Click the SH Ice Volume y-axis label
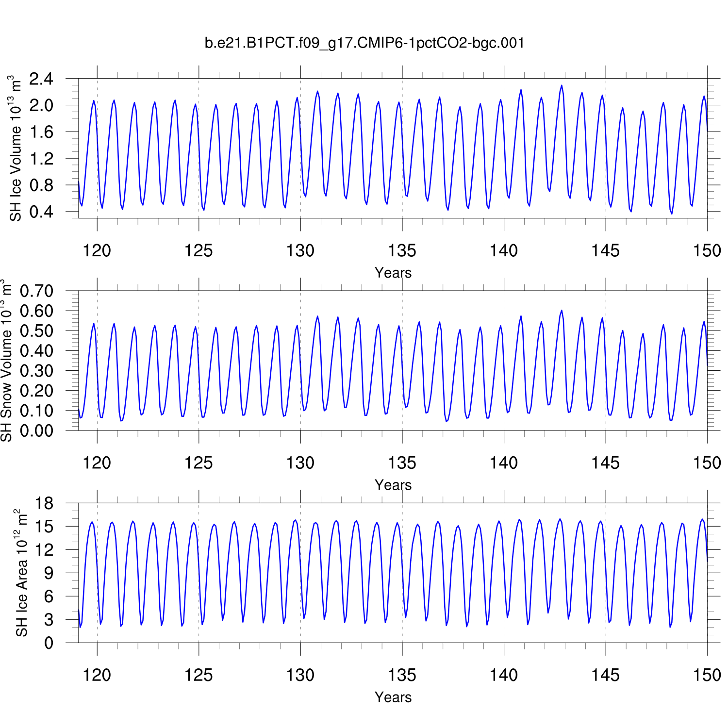 pos(16,148)
